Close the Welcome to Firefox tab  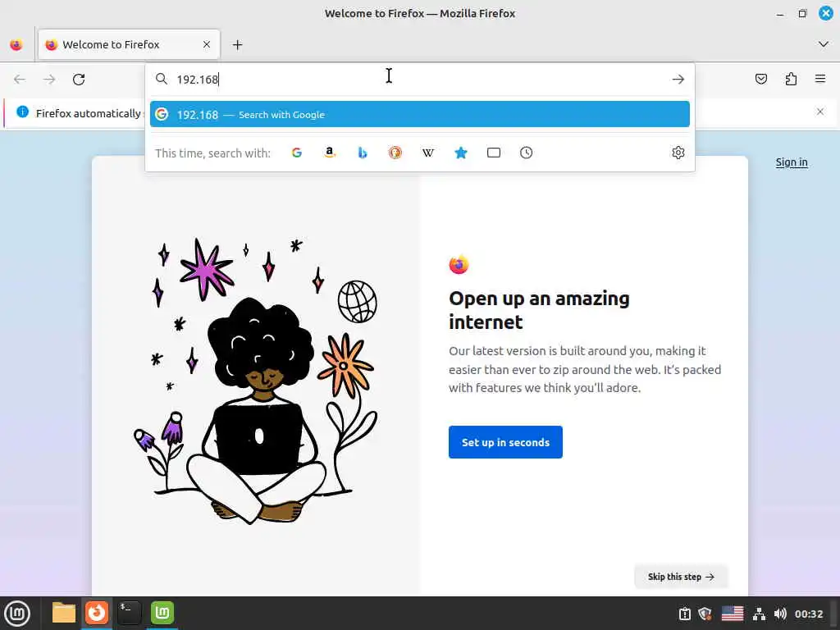click(x=207, y=44)
